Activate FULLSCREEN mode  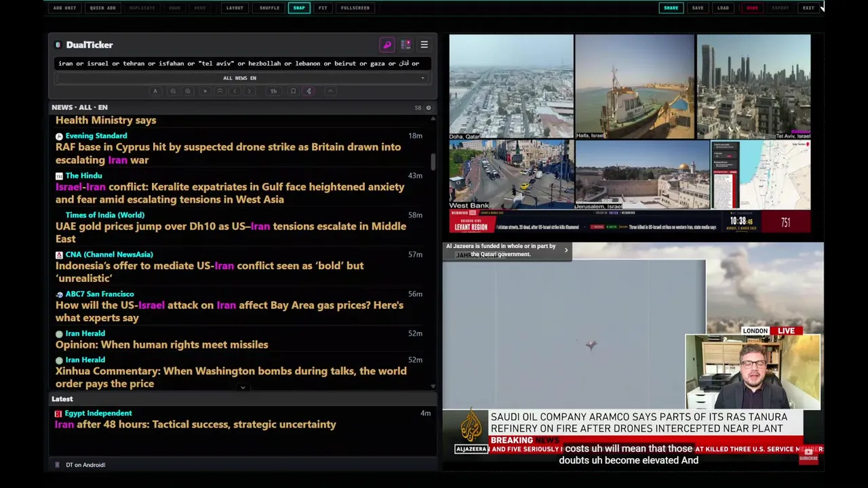[355, 8]
